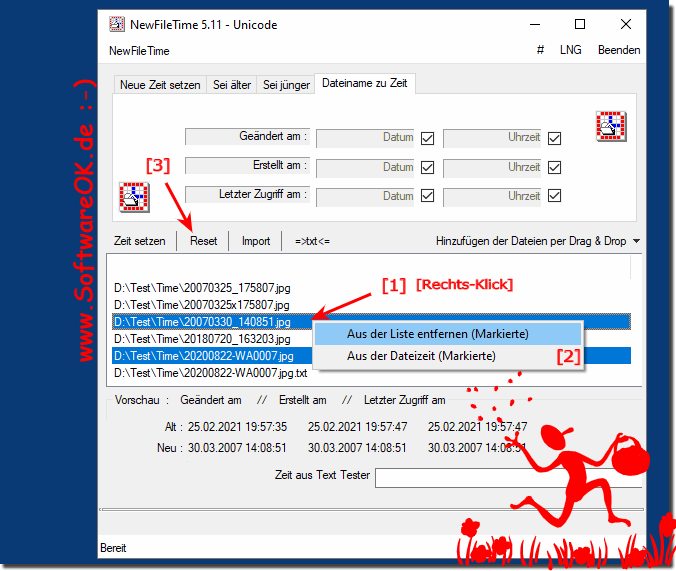
Task: Click the Alt value 25.02.2021 19:57:35
Action: [x=237, y=427]
